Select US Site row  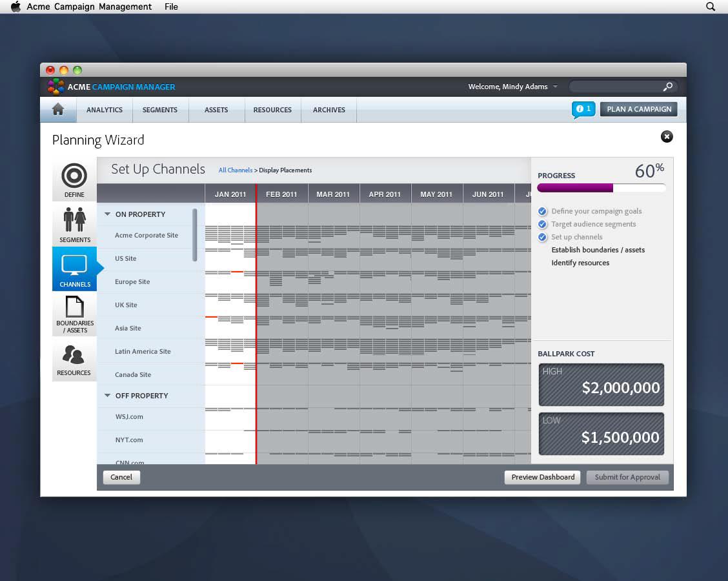pos(151,258)
